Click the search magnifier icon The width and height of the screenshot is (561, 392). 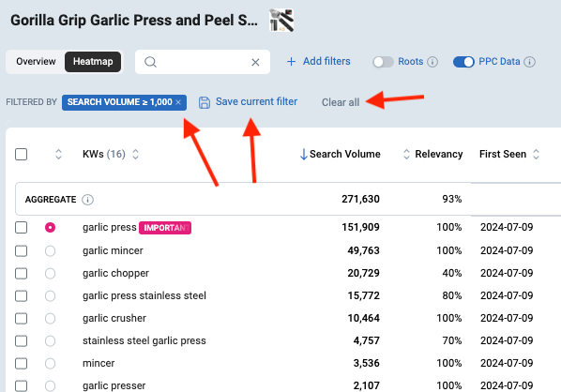150,62
